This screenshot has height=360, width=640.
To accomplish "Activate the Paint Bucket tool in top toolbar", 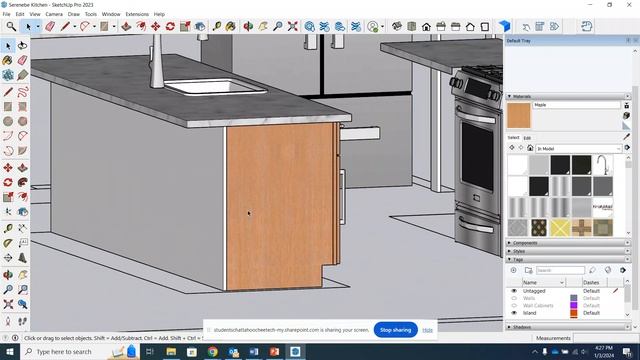I will click(231, 27).
